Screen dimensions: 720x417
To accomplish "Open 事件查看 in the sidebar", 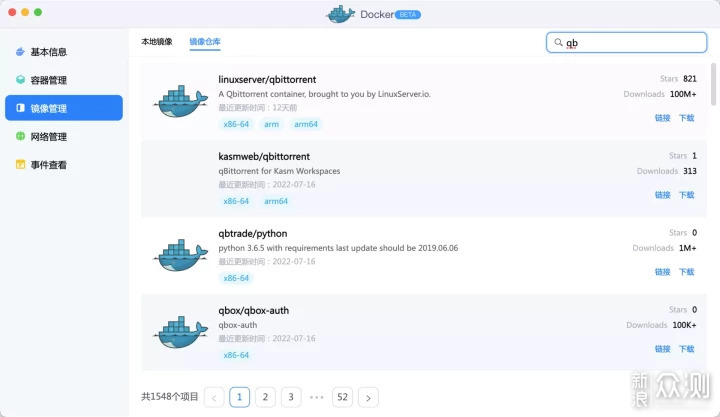I will (x=64, y=164).
